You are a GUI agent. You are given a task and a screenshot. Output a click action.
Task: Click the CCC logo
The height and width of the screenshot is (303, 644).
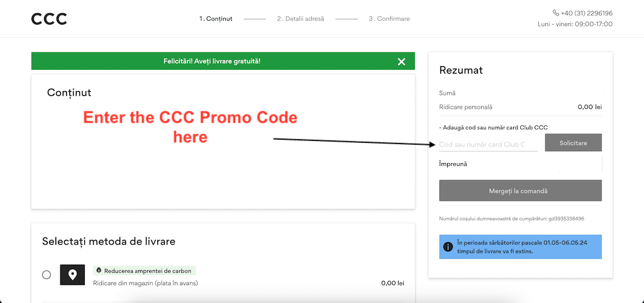pos(49,19)
